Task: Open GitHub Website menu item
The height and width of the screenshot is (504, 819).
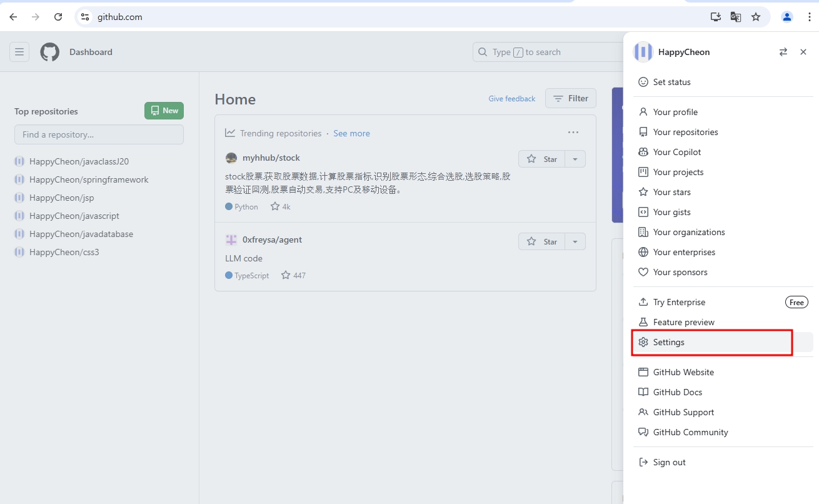Action: [x=723, y=372]
